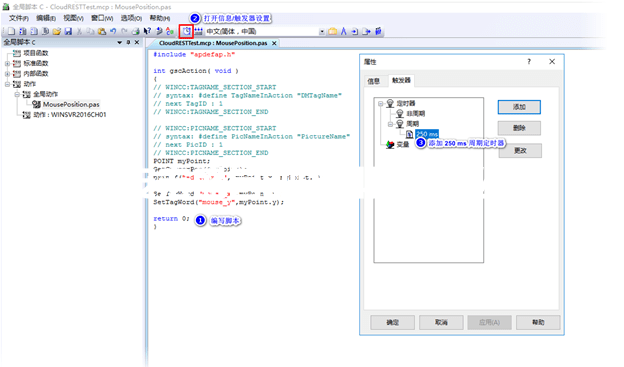The image size is (624, 367).
Task: Open the 全局脚本 C panel dropdown arrow
Action: click(x=119, y=42)
